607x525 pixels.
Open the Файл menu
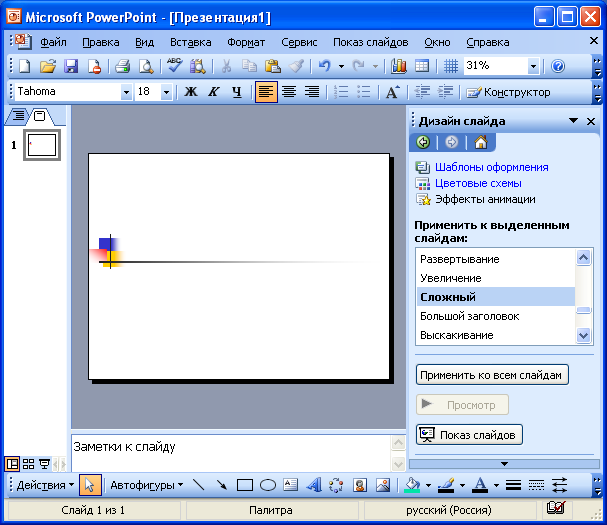pos(53,42)
